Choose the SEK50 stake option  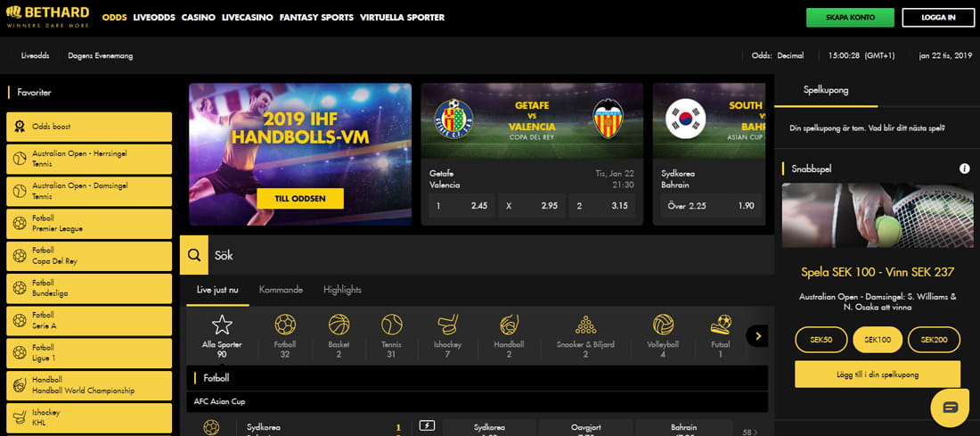tap(821, 340)
